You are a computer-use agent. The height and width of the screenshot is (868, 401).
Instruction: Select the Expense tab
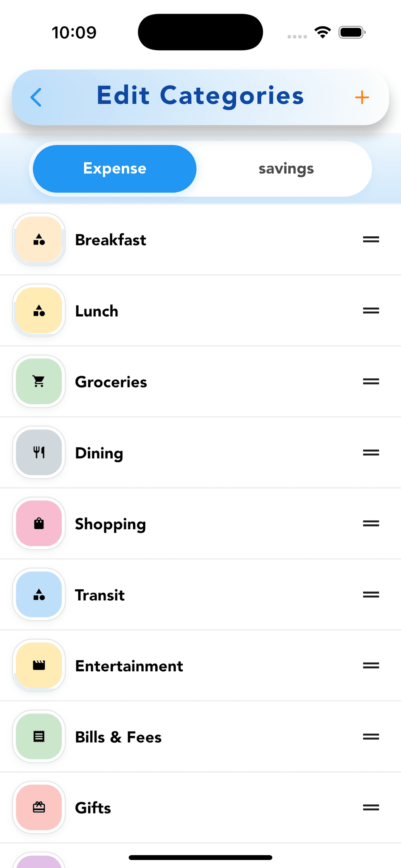pos(115,169)
